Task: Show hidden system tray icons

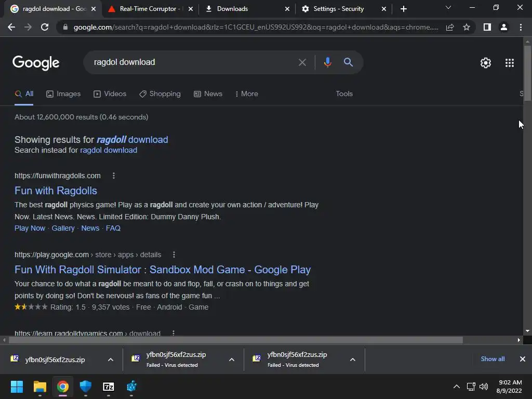Action: 457,387
